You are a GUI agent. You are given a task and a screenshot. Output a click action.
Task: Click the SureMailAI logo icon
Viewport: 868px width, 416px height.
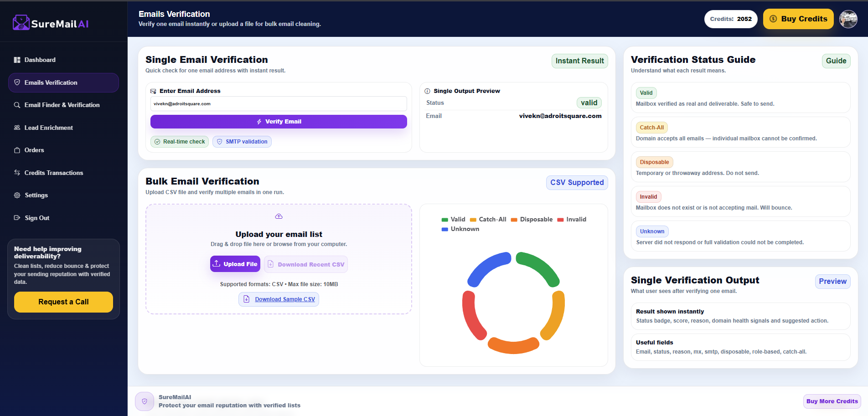click(21, 22)
